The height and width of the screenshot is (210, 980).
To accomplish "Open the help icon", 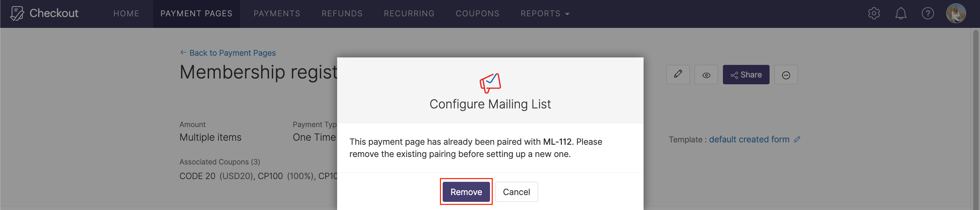I will tap(928, 13).
